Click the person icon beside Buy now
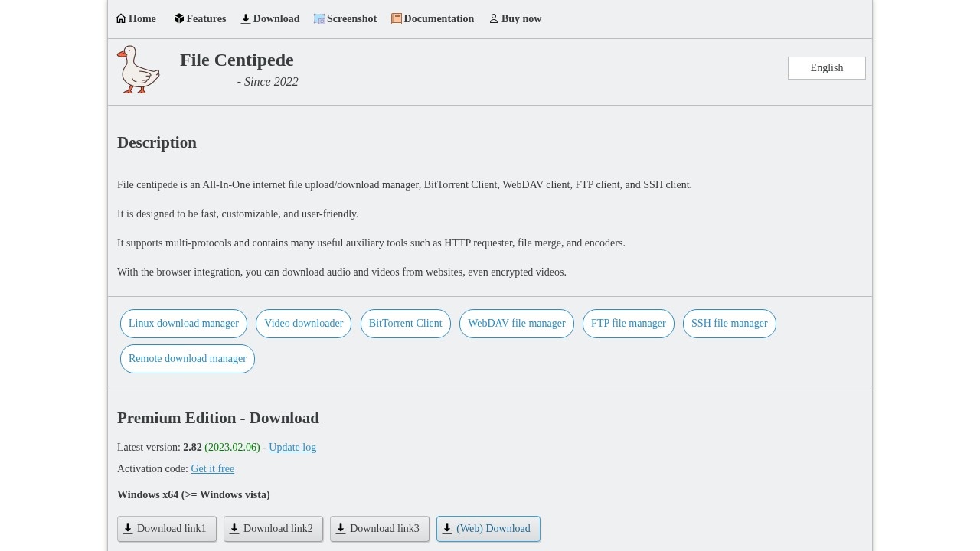Viewport: 980px width, 551px height. point(494,19)
